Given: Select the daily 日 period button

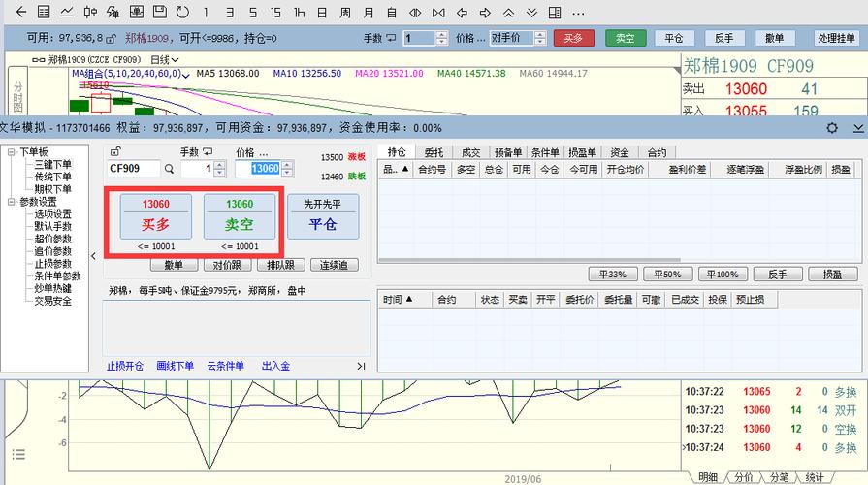Looking at the screenshot, I should click(x=322, y=13).
